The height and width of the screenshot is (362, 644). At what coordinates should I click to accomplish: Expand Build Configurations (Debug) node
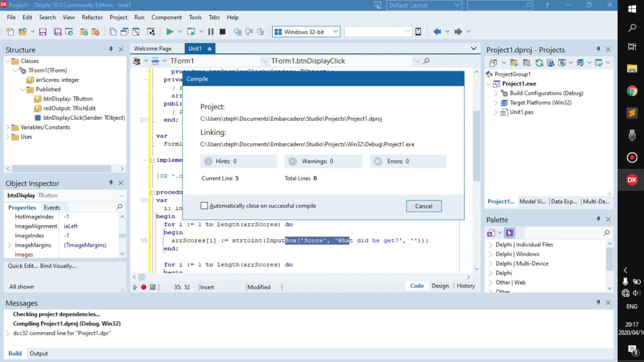coord(496,93)
